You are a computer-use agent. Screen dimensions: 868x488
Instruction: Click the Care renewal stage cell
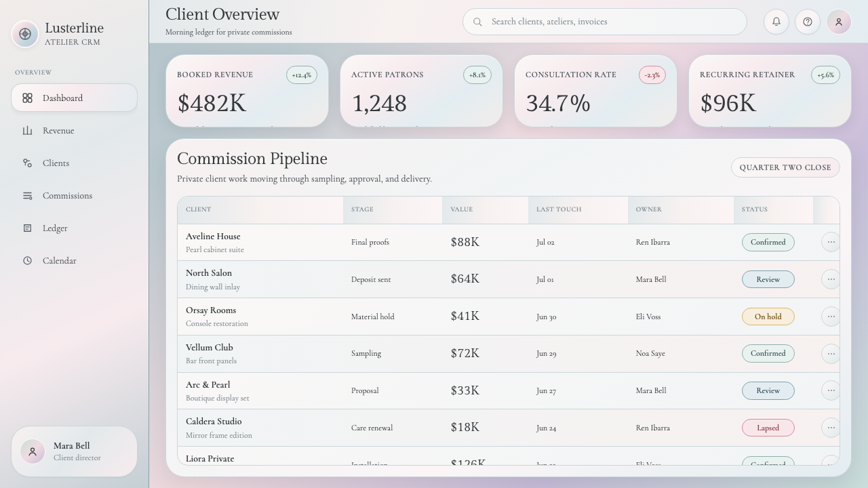[372, 428]
